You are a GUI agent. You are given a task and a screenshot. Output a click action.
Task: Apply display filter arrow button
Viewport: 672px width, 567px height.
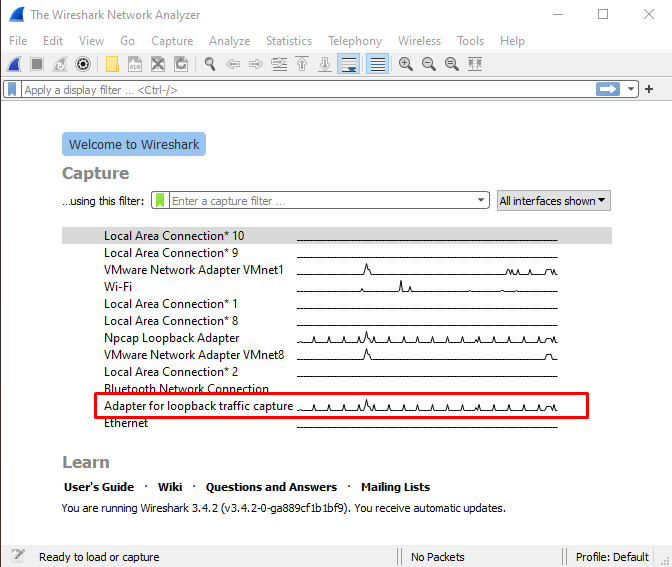608,89
